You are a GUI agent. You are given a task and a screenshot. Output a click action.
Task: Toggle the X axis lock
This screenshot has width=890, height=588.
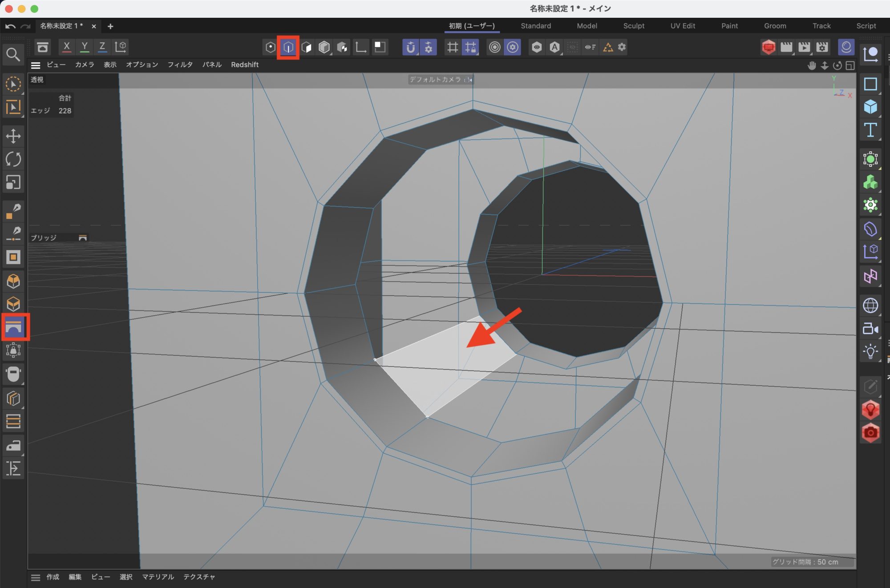click(x=66, y=46)
